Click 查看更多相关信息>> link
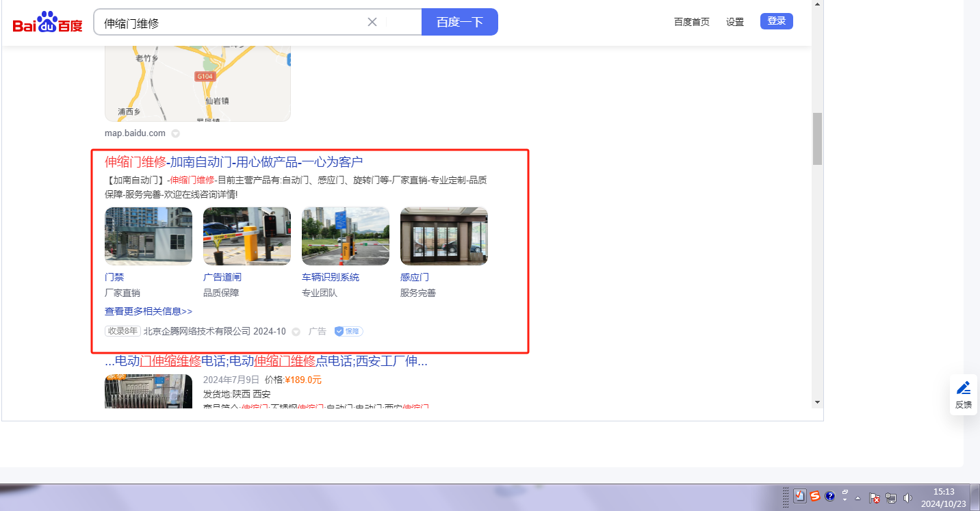980x511 pixels. (149, 311)
